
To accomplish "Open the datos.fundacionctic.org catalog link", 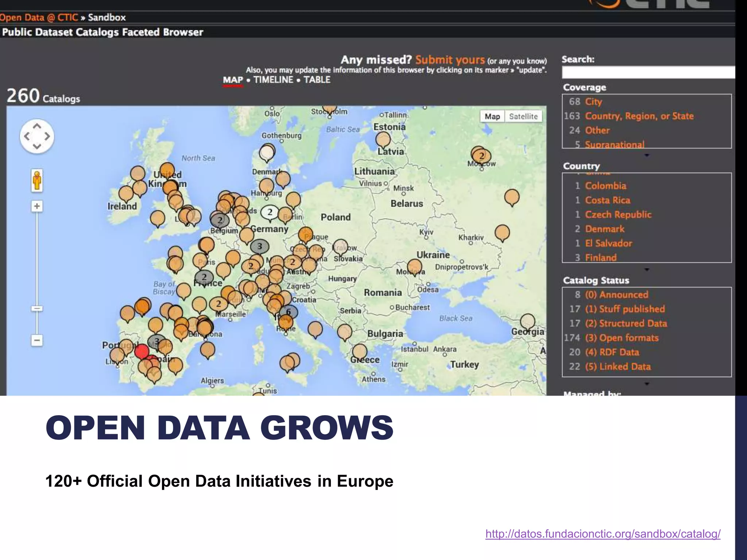I will (x=603, y=534).
